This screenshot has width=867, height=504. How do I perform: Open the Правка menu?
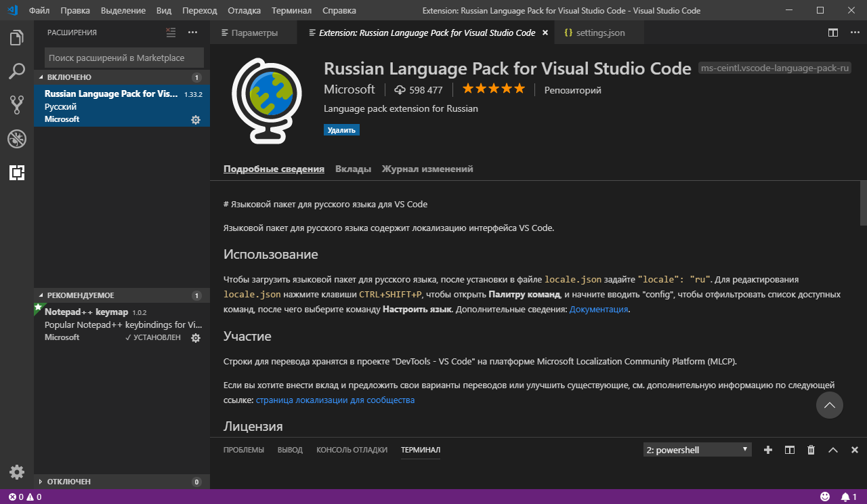coord(75,11)
